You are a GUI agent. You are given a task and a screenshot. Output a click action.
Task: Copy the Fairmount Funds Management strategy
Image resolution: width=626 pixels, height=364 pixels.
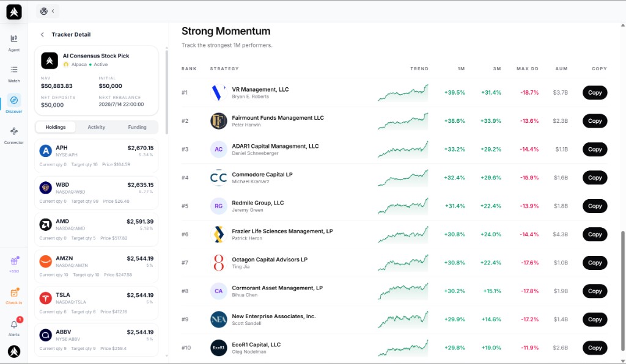coord(594,121)
